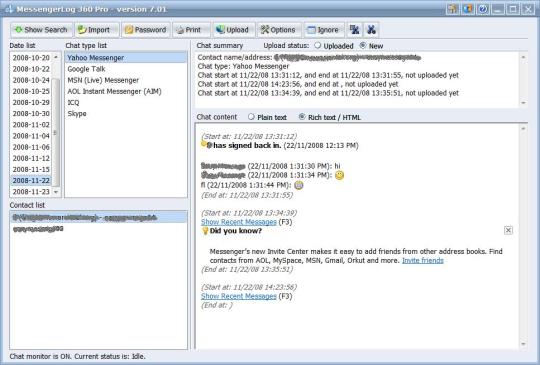Select Yahoo Messenger chat type
The image size is (540, 365).
126,58
